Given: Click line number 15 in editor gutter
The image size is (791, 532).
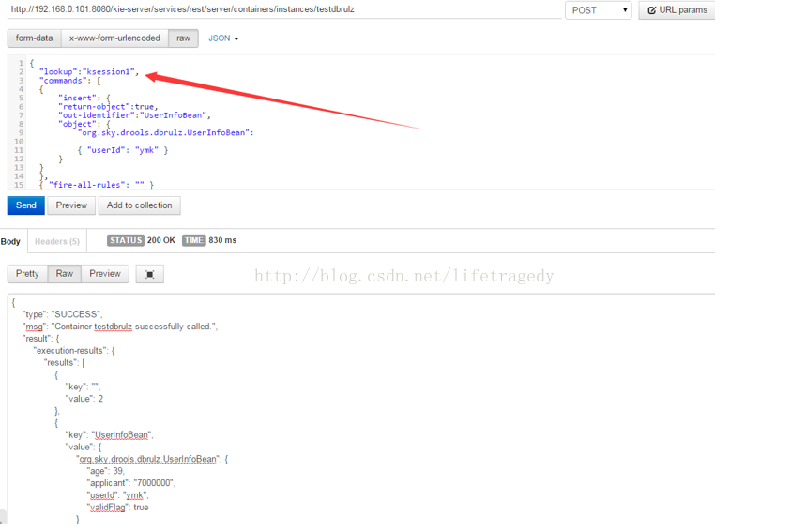Looking at the screenshot, I should [x=19, y=185].
